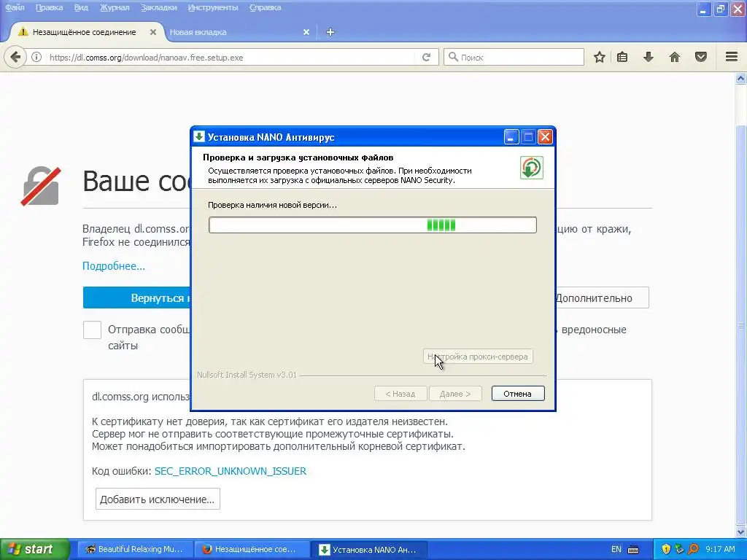
Task: Open site information icon in address bar
Action: pyautogui.click(x=36, y=57)
